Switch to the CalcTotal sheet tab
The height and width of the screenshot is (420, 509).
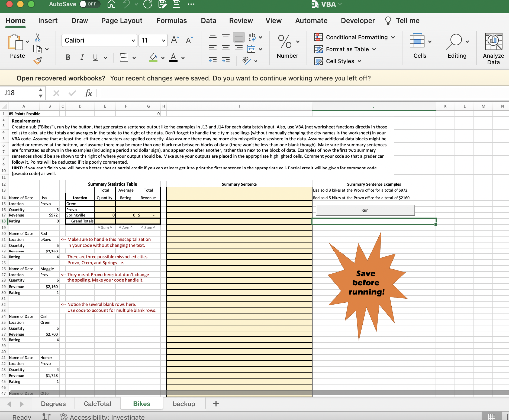coord(97,404)
